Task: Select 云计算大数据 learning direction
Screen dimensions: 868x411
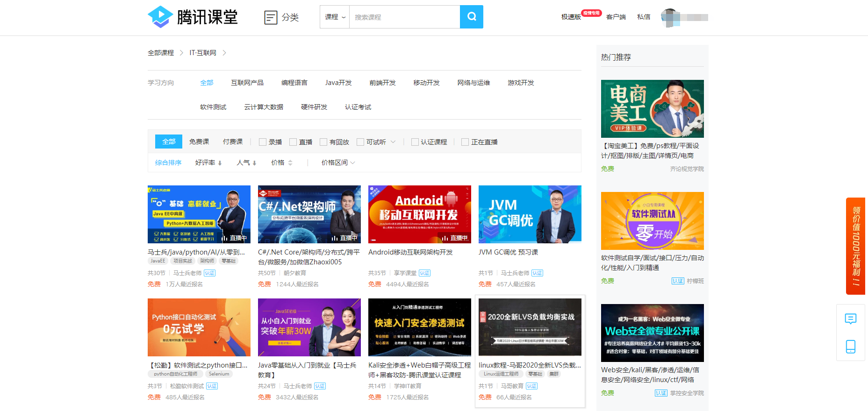Action: (x=264, y=107)
